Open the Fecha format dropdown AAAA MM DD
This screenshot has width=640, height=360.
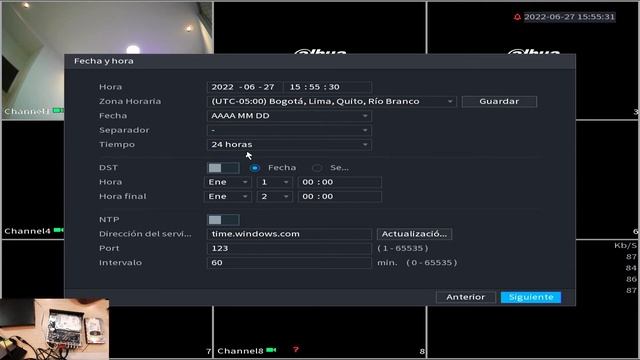click(x=289, y=116)
